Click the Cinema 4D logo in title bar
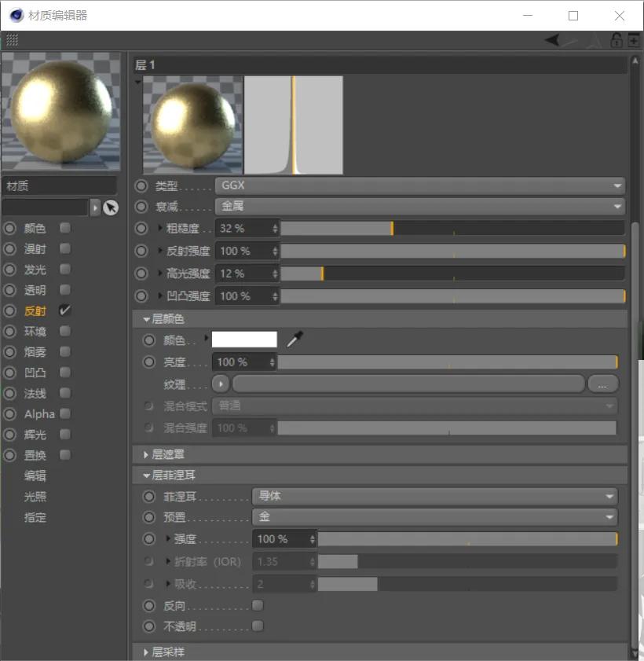This screenshot has height=661, width=644. coord(16,15)
